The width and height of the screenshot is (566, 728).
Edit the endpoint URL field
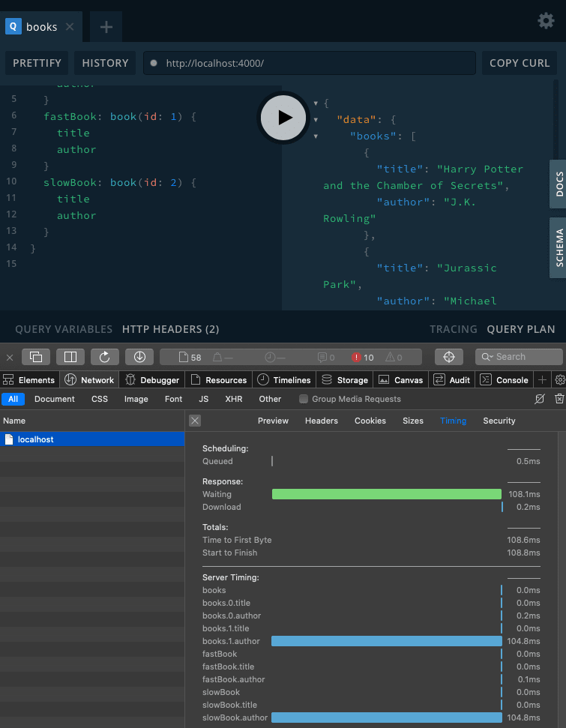[x=309, y=63]
